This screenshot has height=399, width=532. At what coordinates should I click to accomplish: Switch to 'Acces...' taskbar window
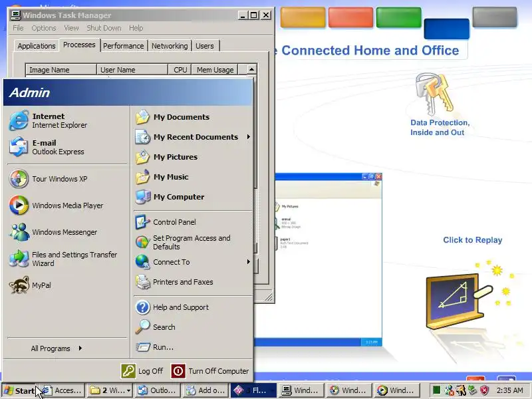tap(61, 390)
